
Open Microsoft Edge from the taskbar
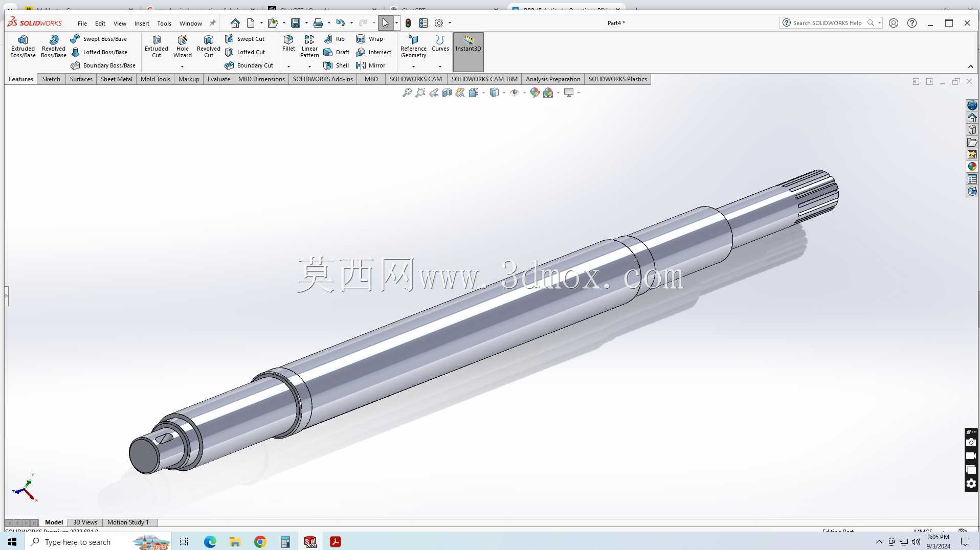point(210,542)
